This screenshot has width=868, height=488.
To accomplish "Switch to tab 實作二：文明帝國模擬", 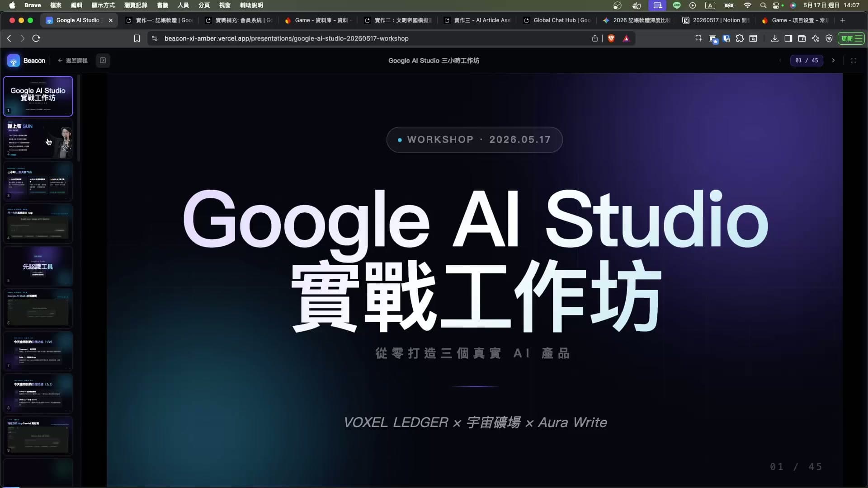I will [x=398, y=20].
